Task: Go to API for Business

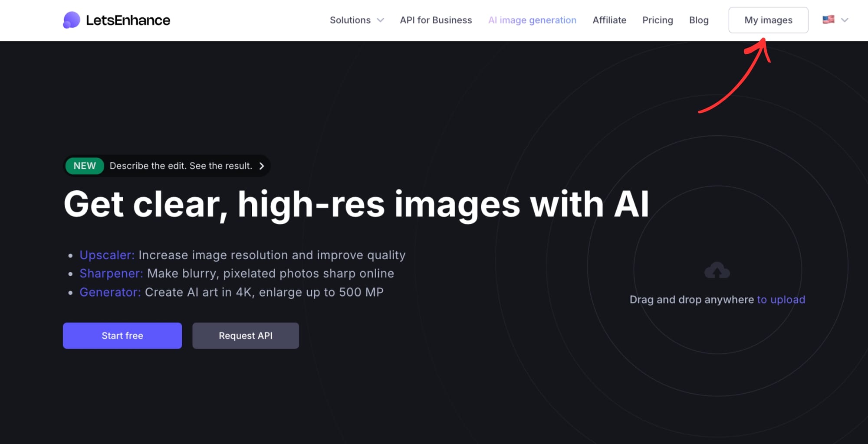Action: point(436,20)
